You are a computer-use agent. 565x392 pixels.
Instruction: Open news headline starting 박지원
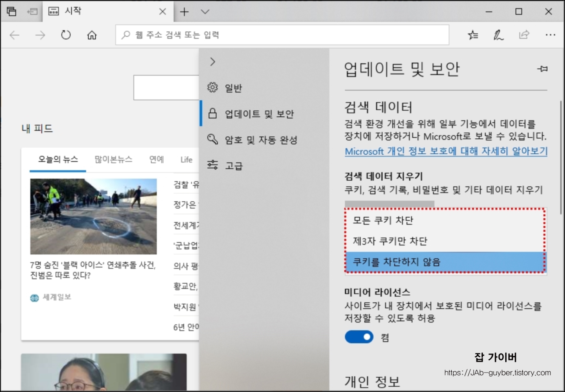186,306
